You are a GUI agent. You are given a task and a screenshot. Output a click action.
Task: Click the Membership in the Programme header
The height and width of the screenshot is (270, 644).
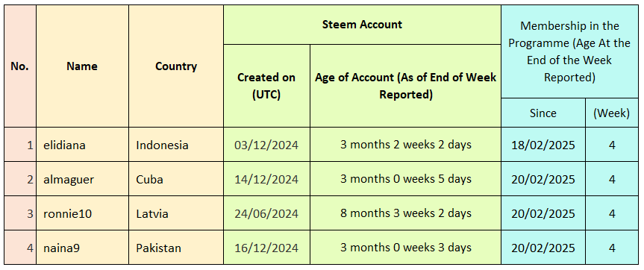click(x=569, y=51)
